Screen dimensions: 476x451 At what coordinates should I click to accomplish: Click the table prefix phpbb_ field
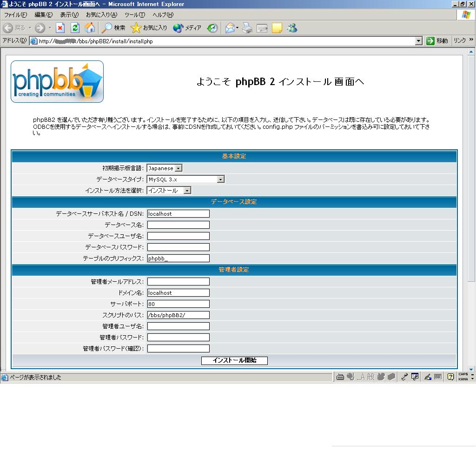point(178,258)
